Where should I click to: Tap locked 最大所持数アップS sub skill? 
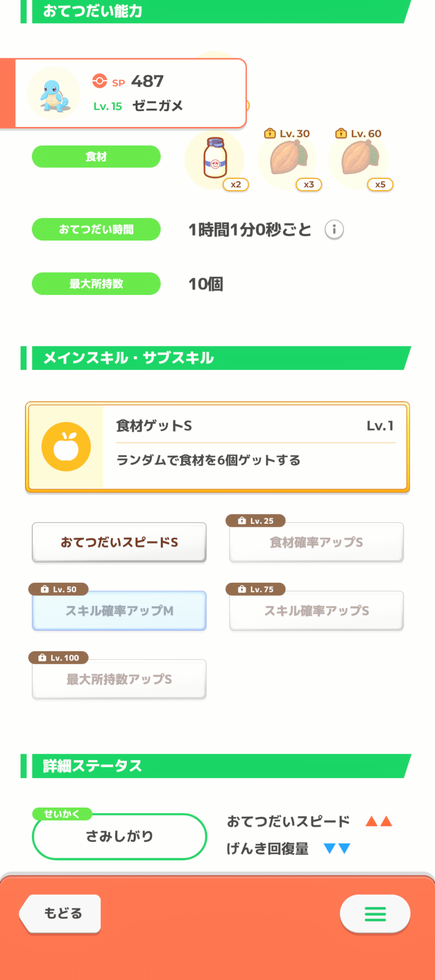point(119,680)
